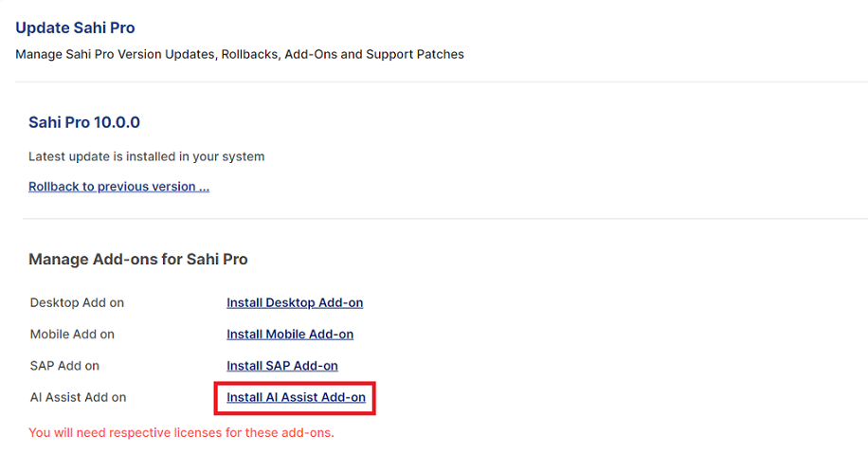The height and width of the screenshot is (453, 868).
Task: Click the Manage Add-ons for Sahi Pro heading
Action: [138, 259]
